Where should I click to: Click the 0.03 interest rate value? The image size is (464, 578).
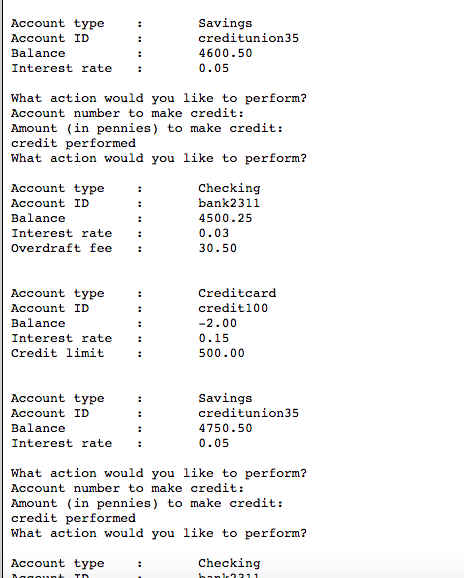214,233
